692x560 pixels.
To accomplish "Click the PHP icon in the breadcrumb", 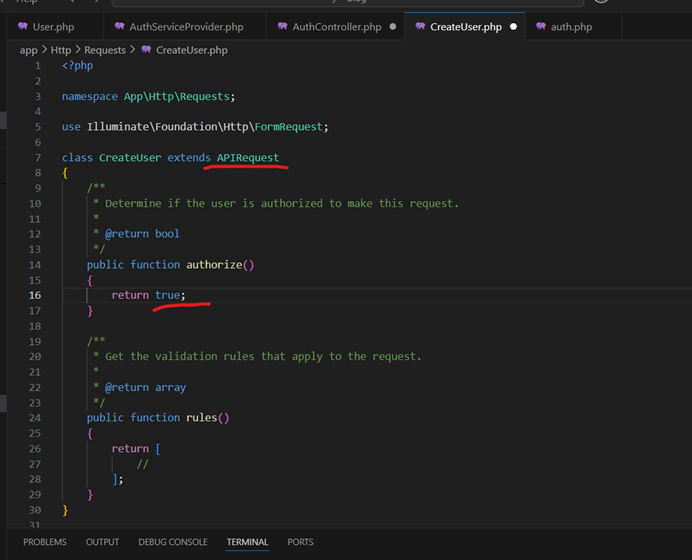I will coord(146,49).
